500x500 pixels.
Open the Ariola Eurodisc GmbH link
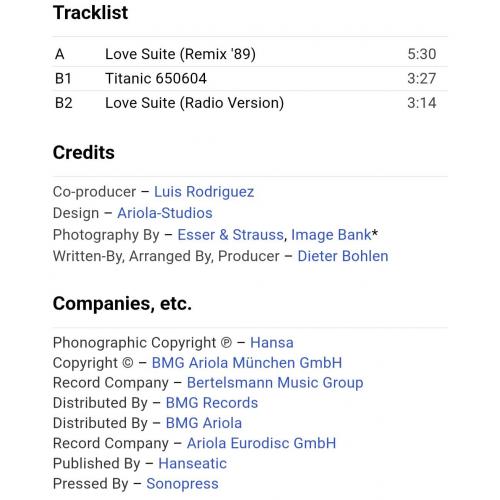(261, 443)
